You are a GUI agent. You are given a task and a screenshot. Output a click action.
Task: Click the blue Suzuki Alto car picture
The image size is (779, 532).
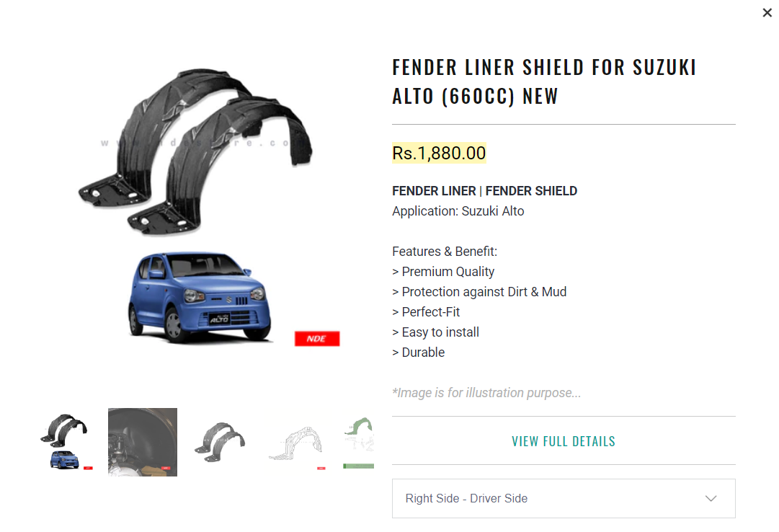[x=200, y=297]
